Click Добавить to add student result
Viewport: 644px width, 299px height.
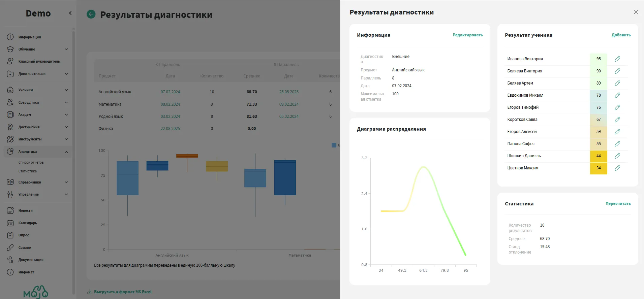tap(621, 35)
